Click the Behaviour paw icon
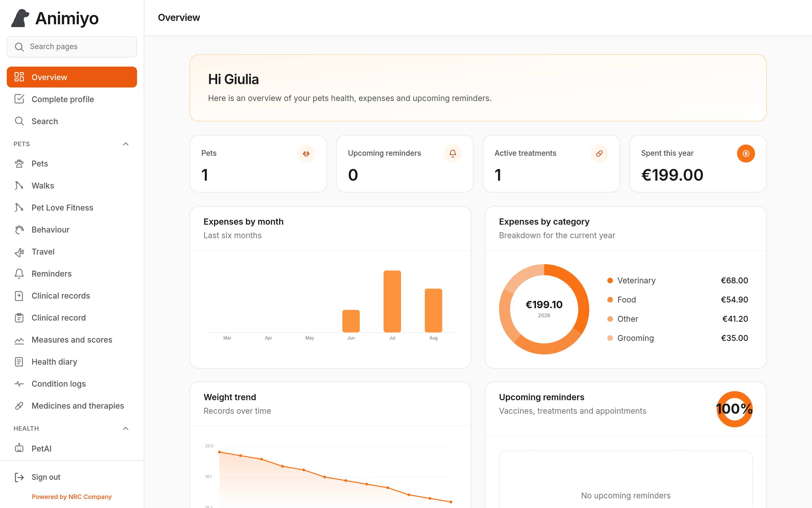The width and height of the screenshot is (812, 508). click(19, 229)
